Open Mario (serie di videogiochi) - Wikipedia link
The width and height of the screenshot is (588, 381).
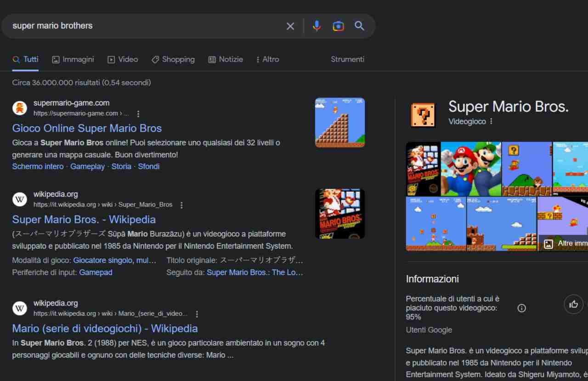pos(105,329)
